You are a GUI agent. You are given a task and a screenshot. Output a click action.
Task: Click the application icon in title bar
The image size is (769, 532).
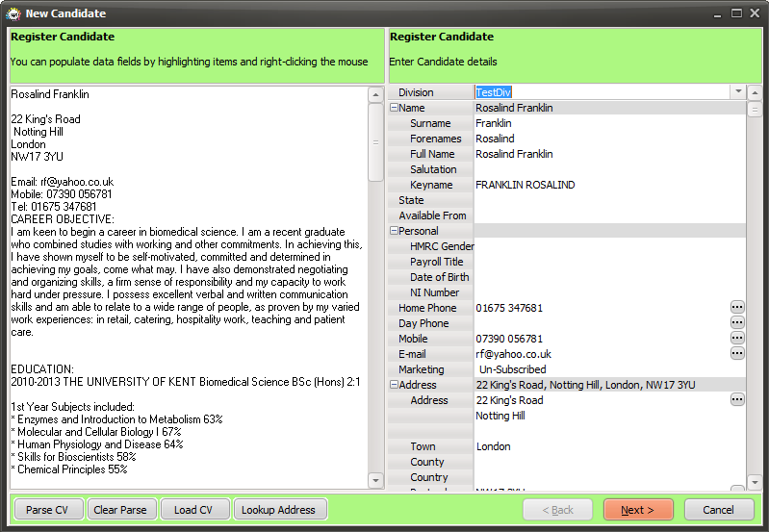click(x=13, y=13)
